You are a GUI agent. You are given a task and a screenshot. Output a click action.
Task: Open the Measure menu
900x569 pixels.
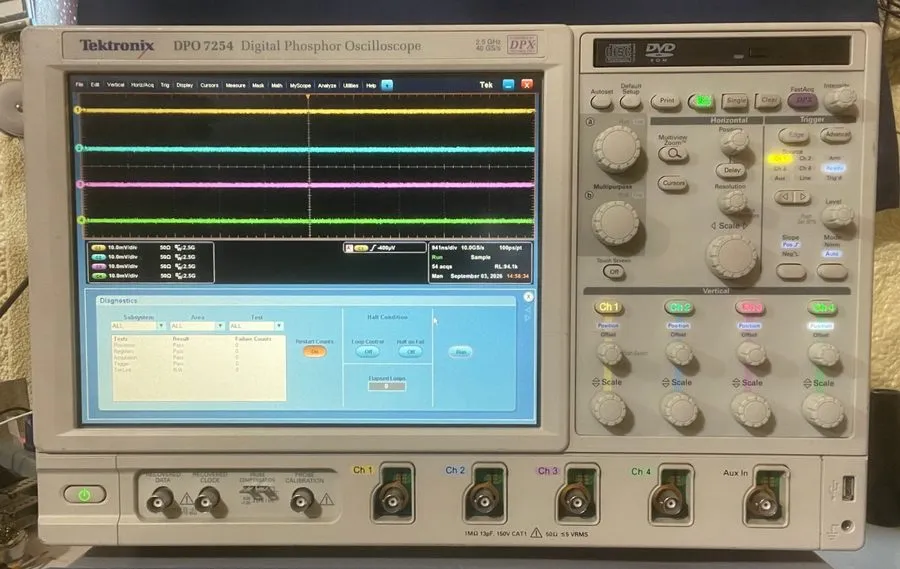[x=235, y=85]
